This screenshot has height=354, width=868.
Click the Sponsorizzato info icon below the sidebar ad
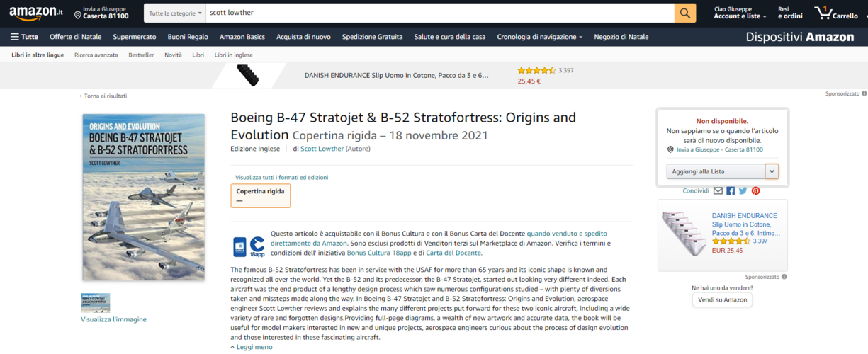tap(784, 277)
